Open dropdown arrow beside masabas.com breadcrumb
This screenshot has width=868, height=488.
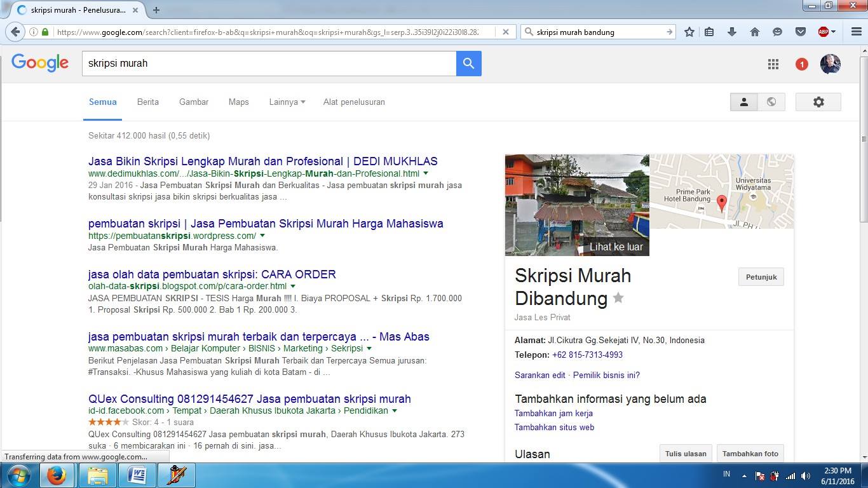(x=369, y=349)
